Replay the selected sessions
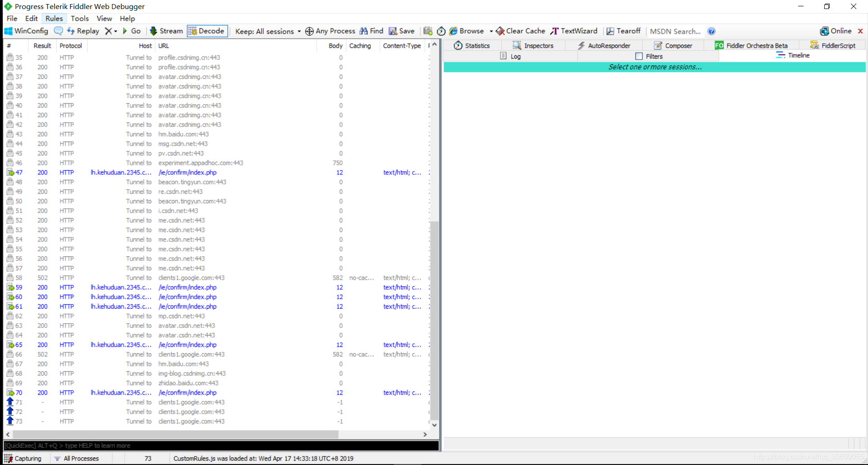Viewport: 868px width, 465px height. tap(83, 31)
